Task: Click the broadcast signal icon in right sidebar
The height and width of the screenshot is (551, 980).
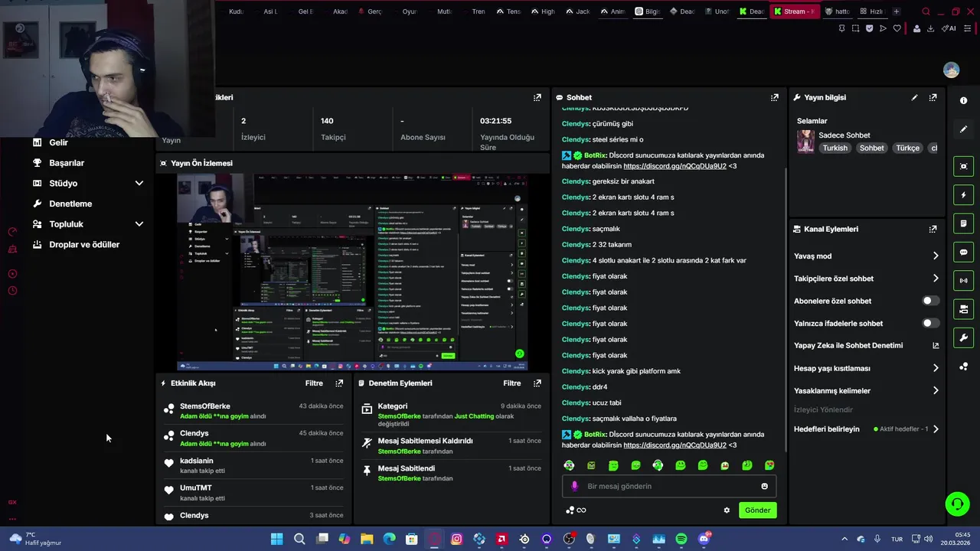Action: coord(963,281)
